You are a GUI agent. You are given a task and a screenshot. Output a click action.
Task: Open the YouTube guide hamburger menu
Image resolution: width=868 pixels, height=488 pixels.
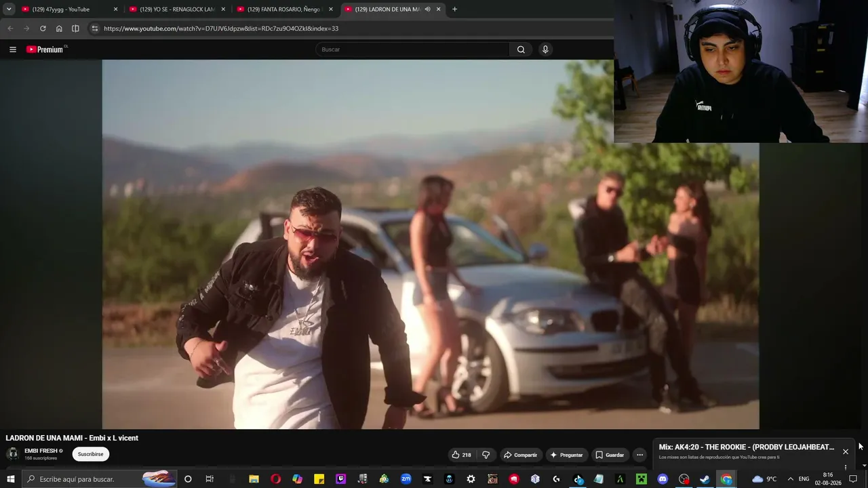[x=12, y=49]
